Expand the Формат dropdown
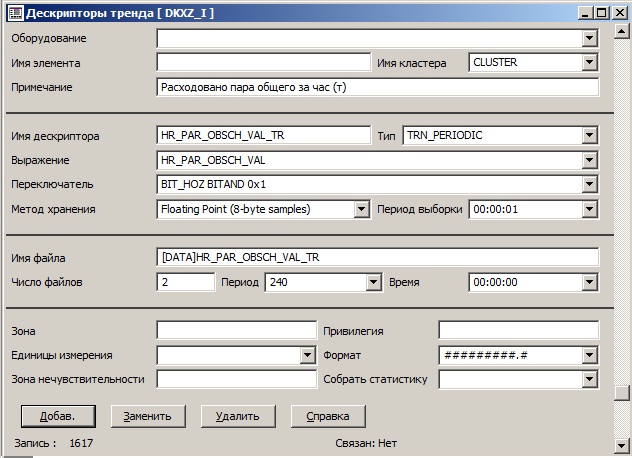The width and height of the screenshot is (632, 458). pyautogui.click(x=589, y=355)
